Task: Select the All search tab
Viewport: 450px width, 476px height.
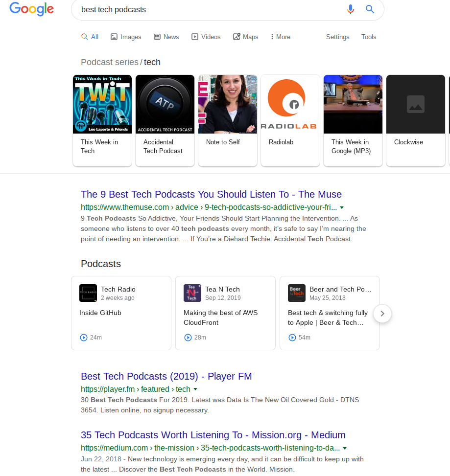Action: click(x=90, y=37)
